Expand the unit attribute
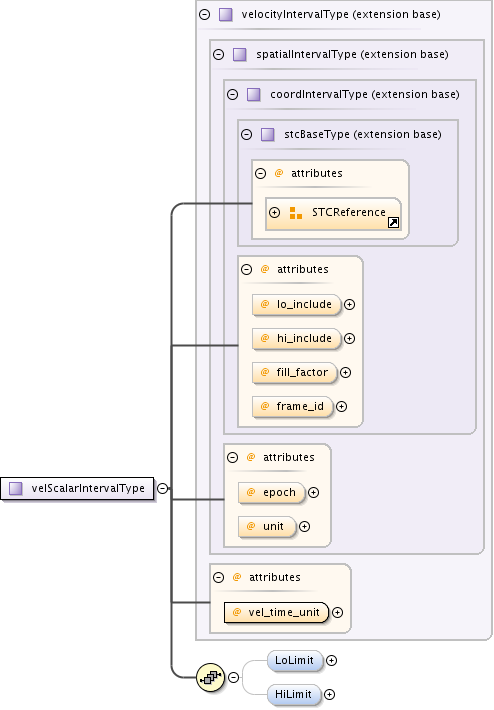Screen dimensions: 494x710 tap(305, 527)
